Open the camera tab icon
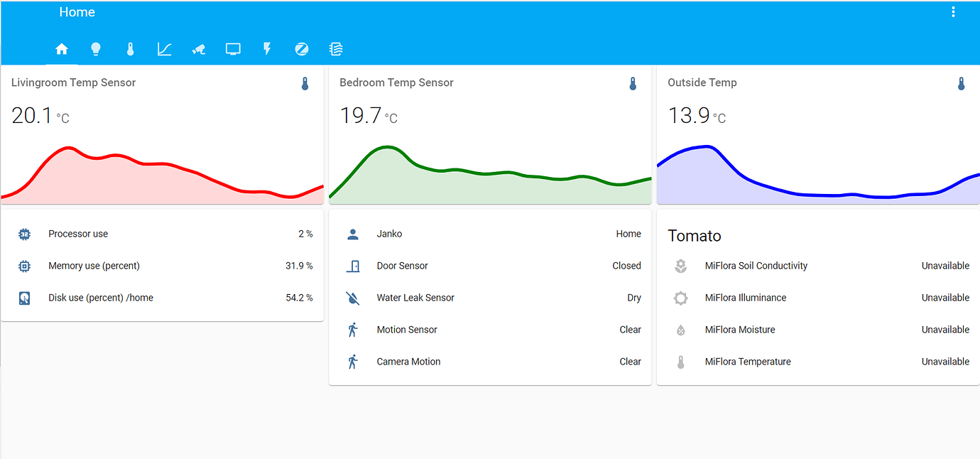 pos(198,49)
